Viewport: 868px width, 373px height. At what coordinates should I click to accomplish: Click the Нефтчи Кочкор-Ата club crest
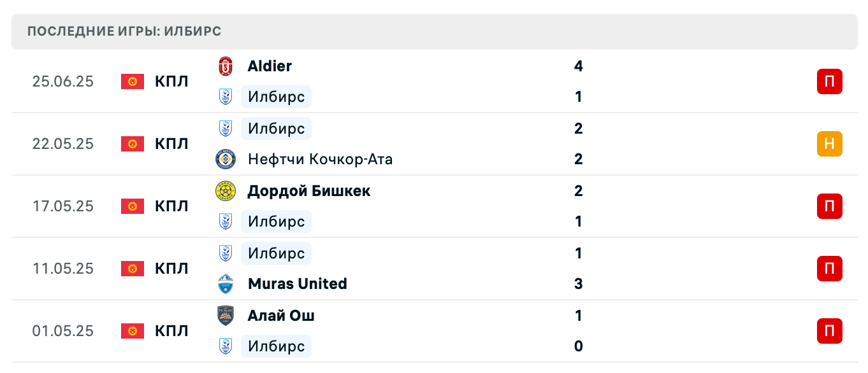(226, 159)
